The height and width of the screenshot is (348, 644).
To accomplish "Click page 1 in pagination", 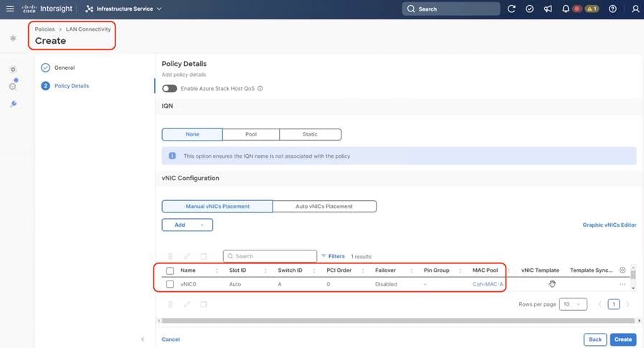I will click(x=614, y=304).
